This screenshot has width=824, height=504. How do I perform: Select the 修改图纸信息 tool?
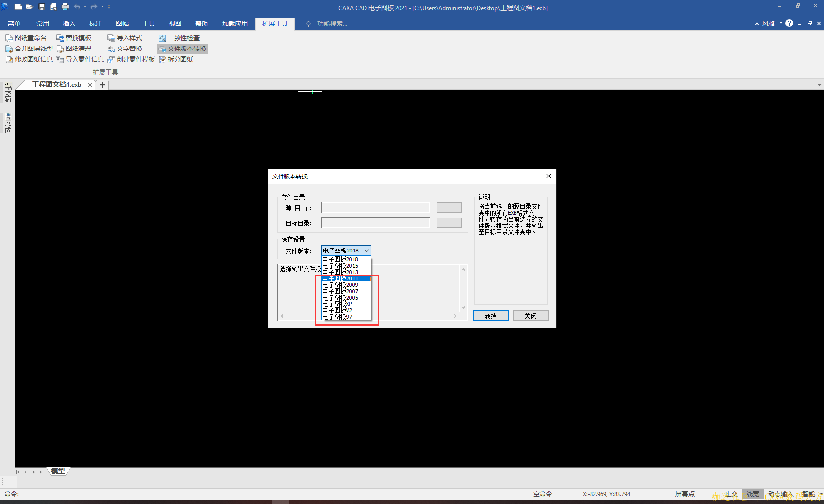click(29, 59)
